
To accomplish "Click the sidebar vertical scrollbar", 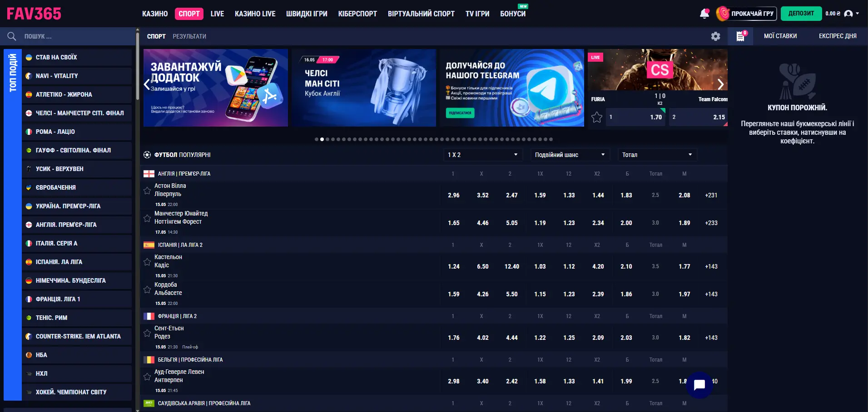I will tap(138, 66).
